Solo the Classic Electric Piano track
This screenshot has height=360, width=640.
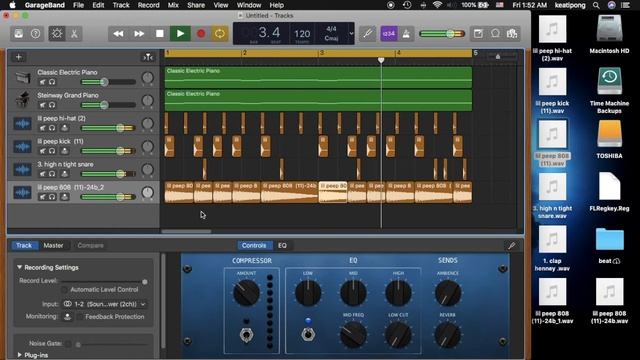(52, 82)
